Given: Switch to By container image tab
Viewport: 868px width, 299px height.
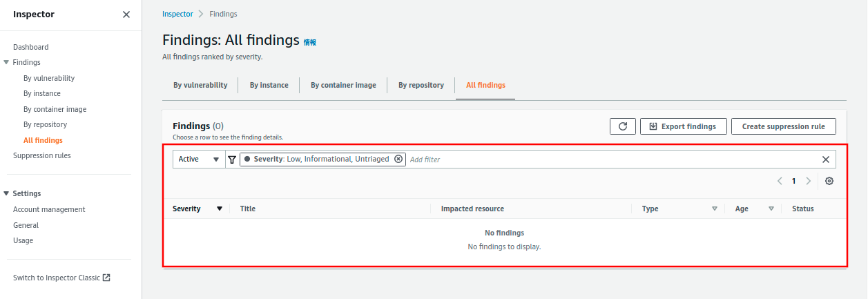Looking at the screenshot, I should click(343, 86).
